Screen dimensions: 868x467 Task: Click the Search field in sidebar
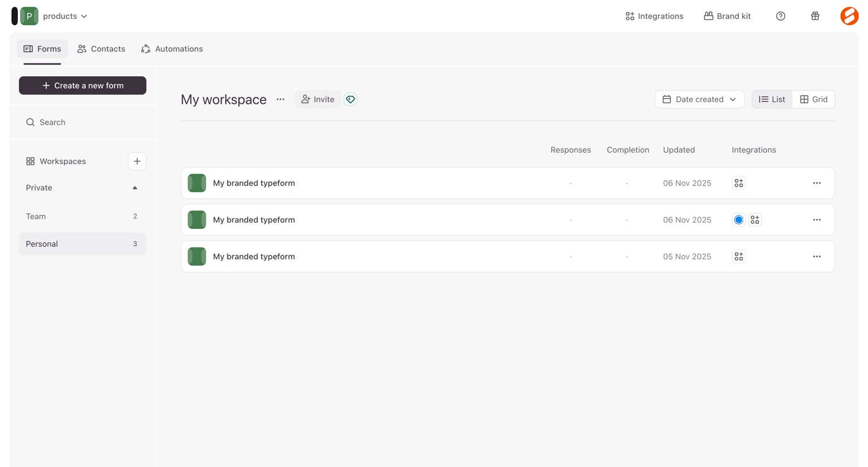coord(83,122)
